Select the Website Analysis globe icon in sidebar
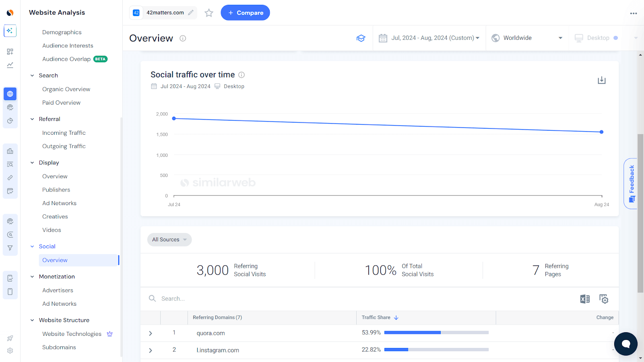Viewport: 644px width, 362px height. 10,94
